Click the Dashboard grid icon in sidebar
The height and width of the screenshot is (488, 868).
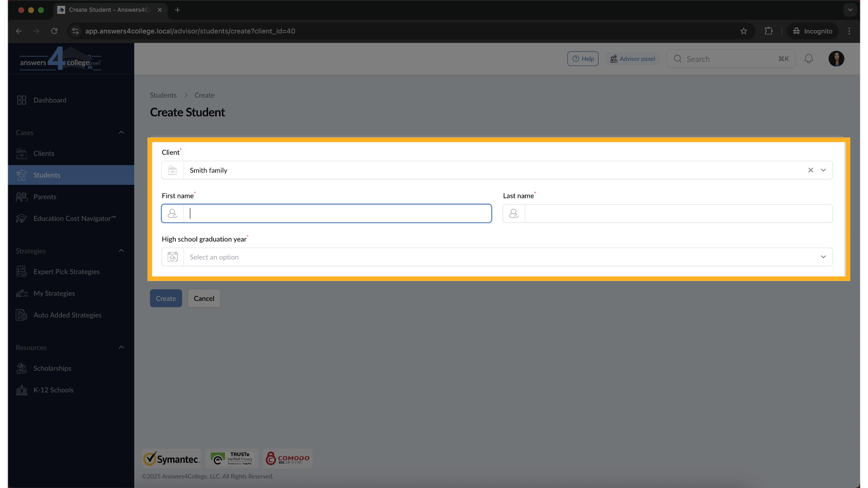[22, 100]
